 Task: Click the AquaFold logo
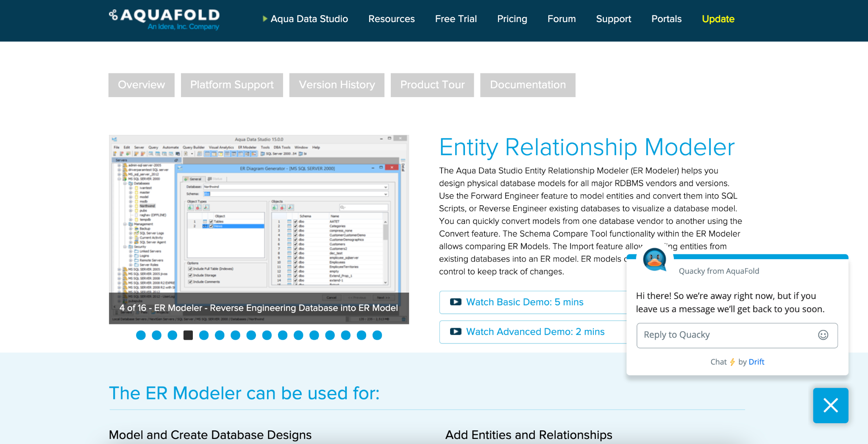(x=164, y=20)
